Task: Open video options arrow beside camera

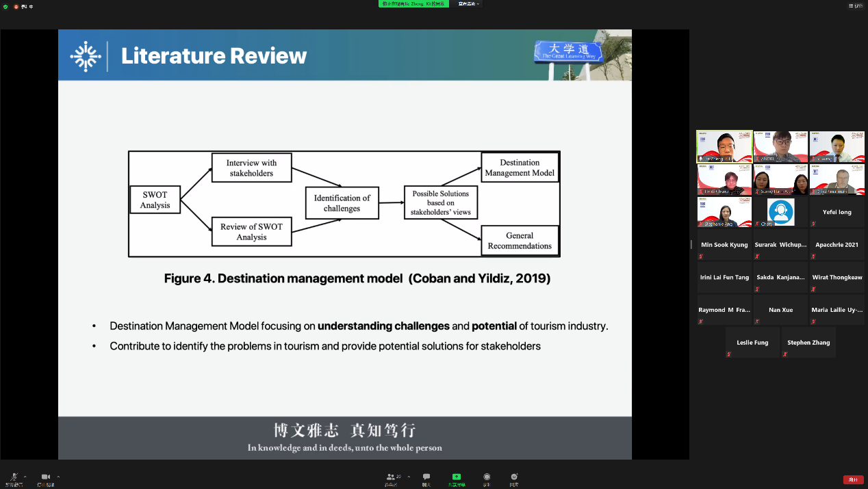Action: (58, 477)
